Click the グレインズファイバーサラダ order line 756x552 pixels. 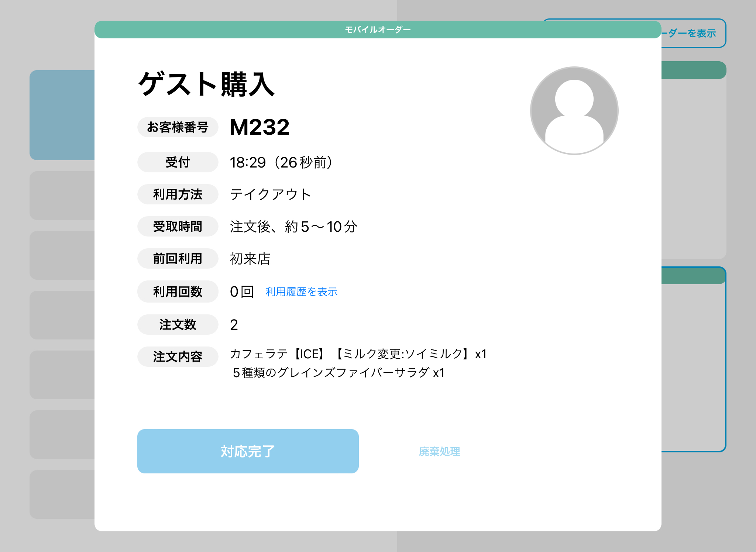point(338,373)
